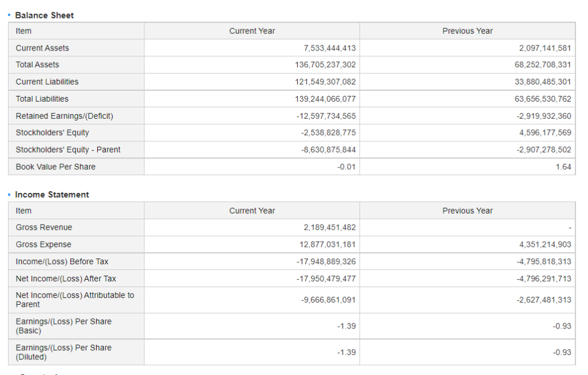Click the Income Statement section heading
Screen dimensions: 588x375
tap(52, 195)
